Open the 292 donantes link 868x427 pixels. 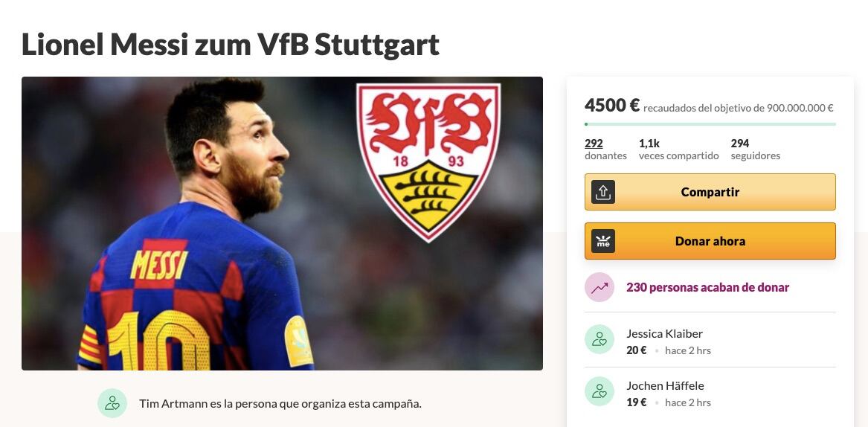coord(594,144)
